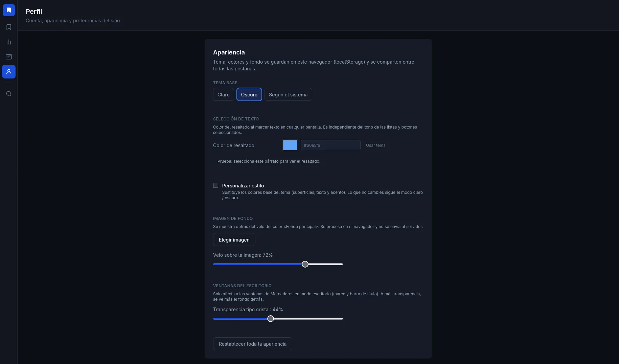Viewport: 619px width, 364px height.
Task: Select the Oscuro theme option
Action: (x=249, y=94)
